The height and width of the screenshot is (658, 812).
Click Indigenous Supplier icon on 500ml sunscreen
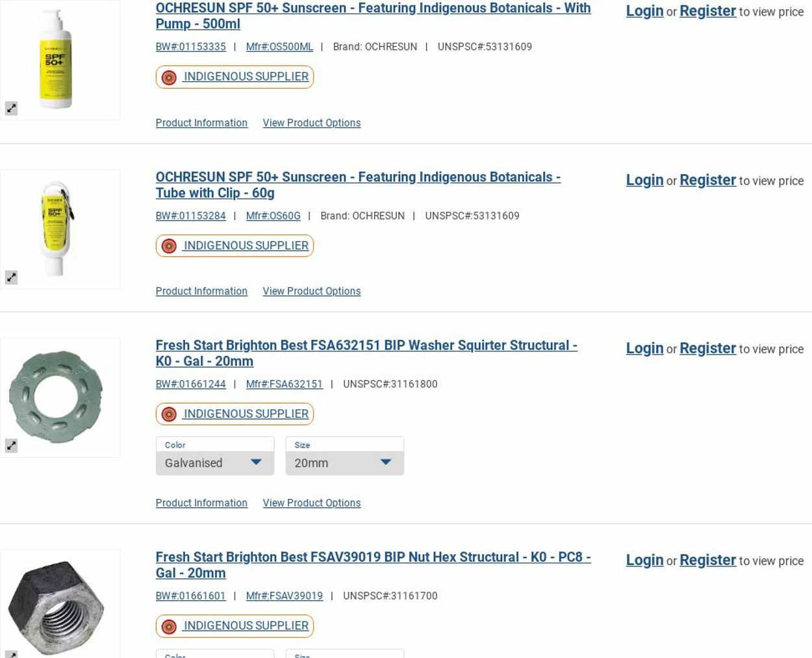[x=169, y=77]
